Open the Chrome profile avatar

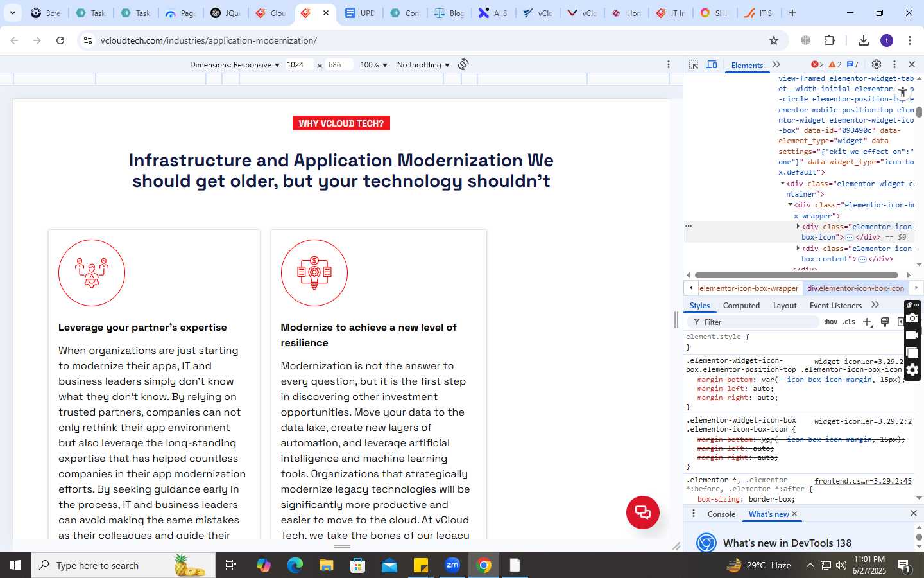[887, 40]
